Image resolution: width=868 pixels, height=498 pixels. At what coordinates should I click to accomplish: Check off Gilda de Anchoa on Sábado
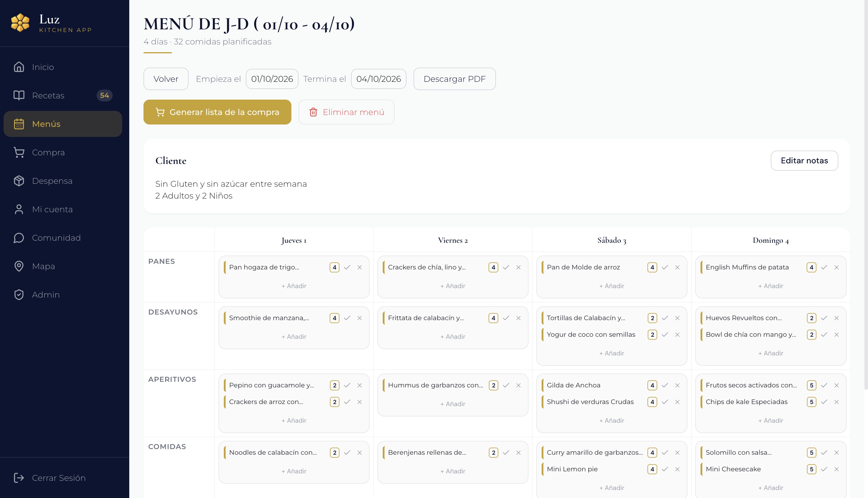click(665, 385)
